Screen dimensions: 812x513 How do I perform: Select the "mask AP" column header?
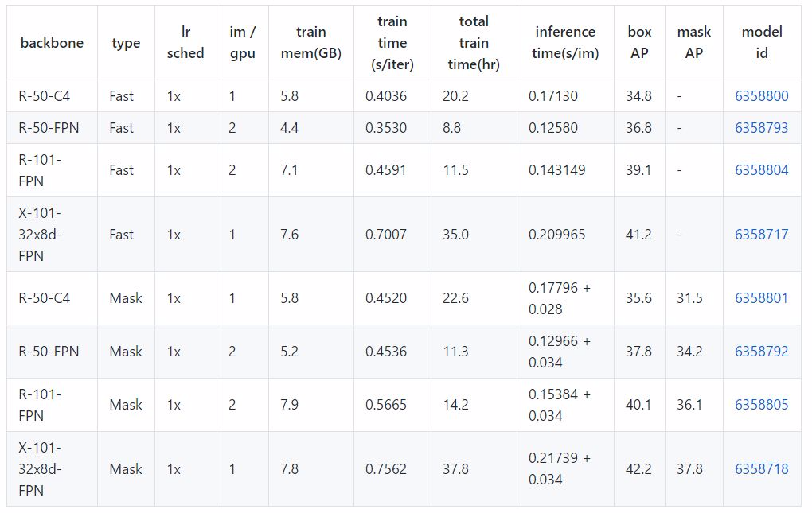click(x=694, y=43)
